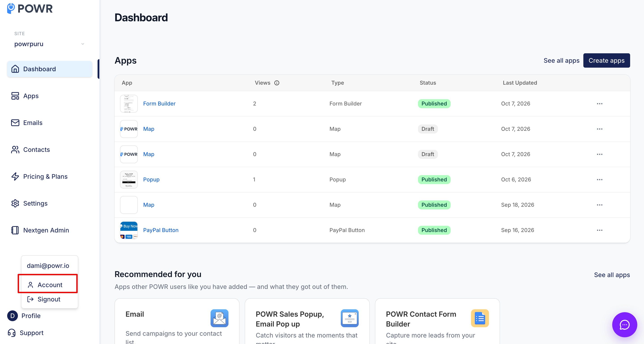This screenshot has width=644, height=344.
Task: Open the purple chat widget button
Action: (625, 325)
